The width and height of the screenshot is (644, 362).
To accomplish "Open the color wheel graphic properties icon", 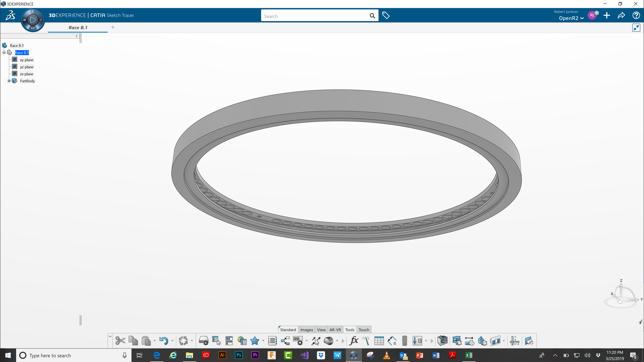I will [242, 341].
